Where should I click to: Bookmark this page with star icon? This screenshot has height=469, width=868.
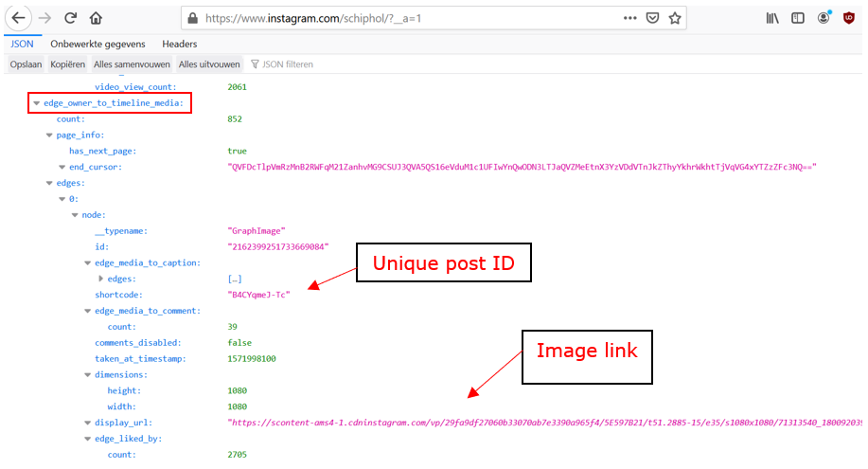point(675,18)
